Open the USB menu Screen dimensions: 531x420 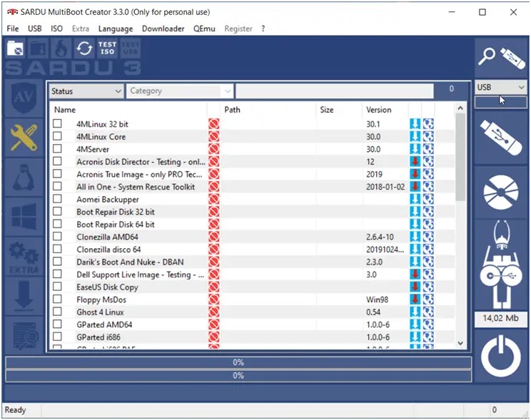point(34,29)
